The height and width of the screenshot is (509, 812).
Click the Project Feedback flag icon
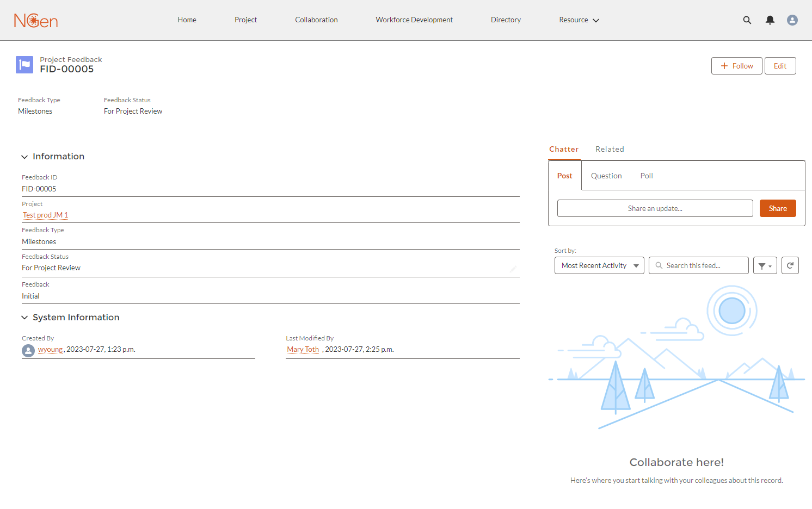[24, 65]
